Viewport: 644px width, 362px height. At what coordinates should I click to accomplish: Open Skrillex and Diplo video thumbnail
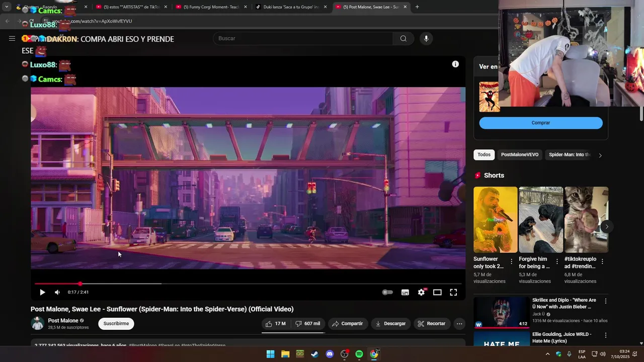pyautogui.click(x=502, y=312)
